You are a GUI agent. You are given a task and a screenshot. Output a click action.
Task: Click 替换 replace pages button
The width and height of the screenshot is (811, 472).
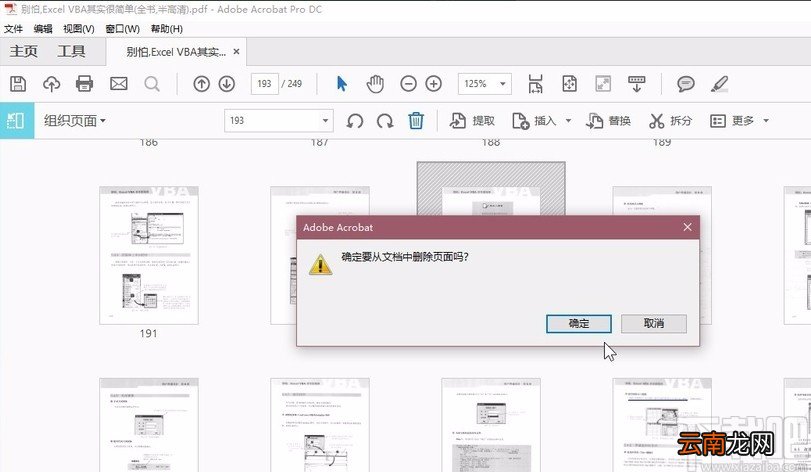(x=608, y=121)
